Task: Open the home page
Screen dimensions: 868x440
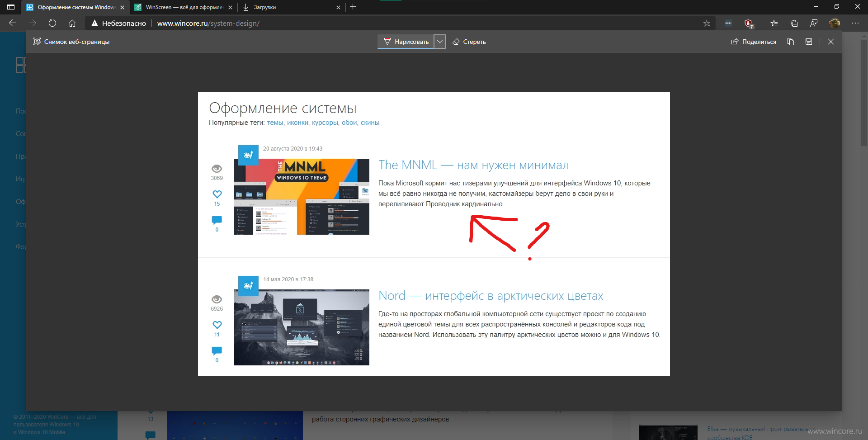Action: [x=72, y=23]
